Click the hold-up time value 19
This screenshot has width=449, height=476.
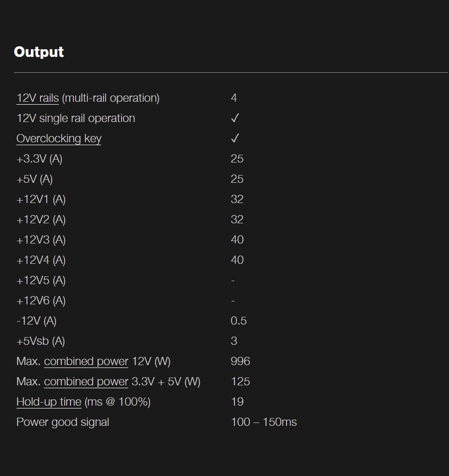pos(237,402)
